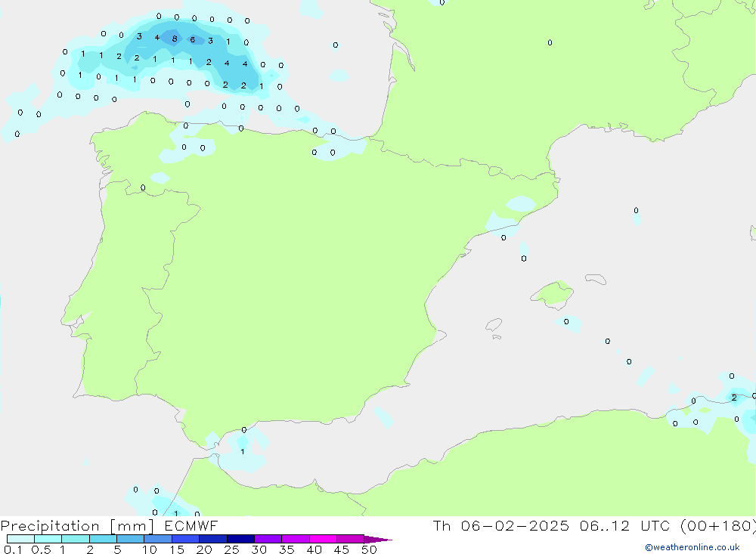The width and height of the screenshot is (756, 554).
Task: Click the '8' precipitation value over Biscay
Action: click(x=175, y=39)
